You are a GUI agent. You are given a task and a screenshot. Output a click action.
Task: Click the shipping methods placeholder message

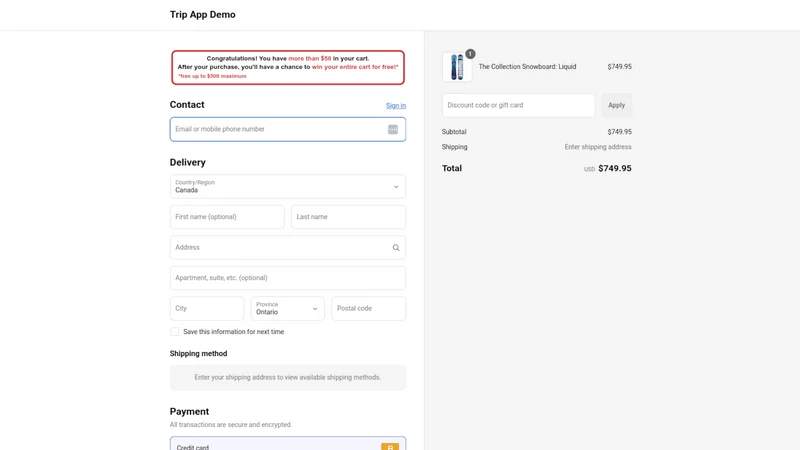pyautogui.click(x=288, y=378)
